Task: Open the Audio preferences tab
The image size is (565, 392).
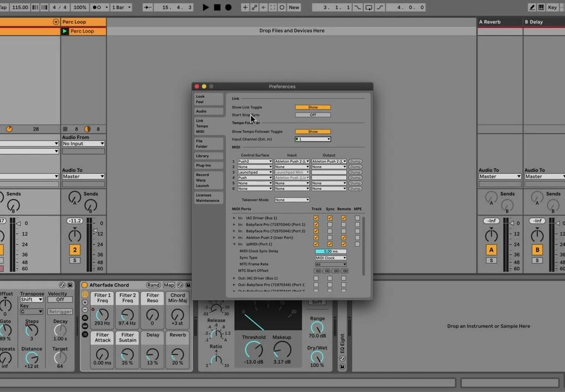Action: 208,111
